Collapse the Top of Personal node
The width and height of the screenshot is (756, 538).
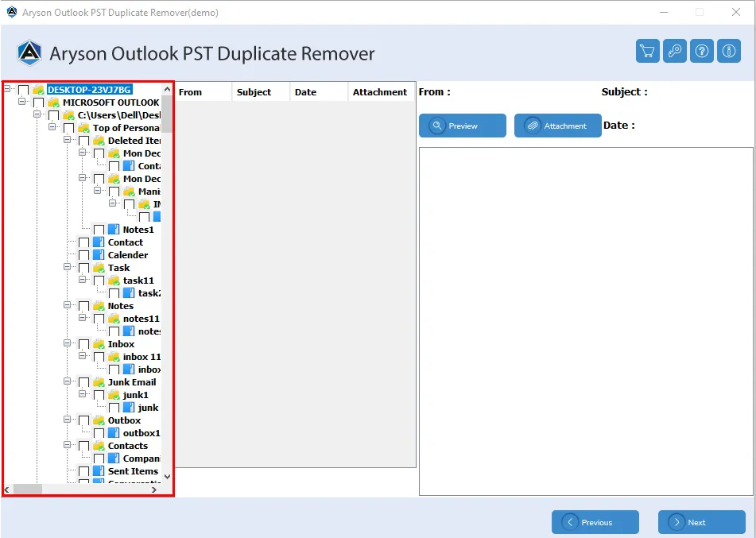click(x=52, y=127)
